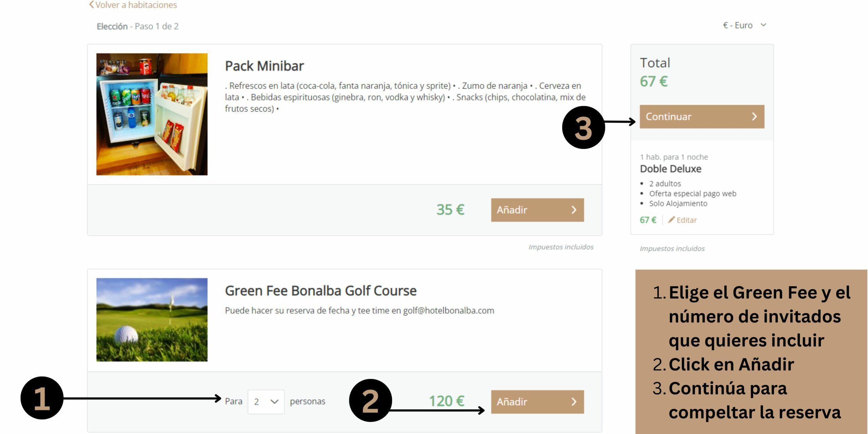Click the chevron next to € - Euro

763,25
